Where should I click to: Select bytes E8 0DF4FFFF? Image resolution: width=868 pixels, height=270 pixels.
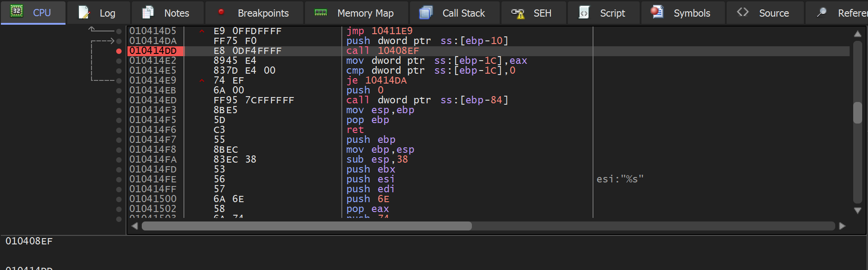248,51
